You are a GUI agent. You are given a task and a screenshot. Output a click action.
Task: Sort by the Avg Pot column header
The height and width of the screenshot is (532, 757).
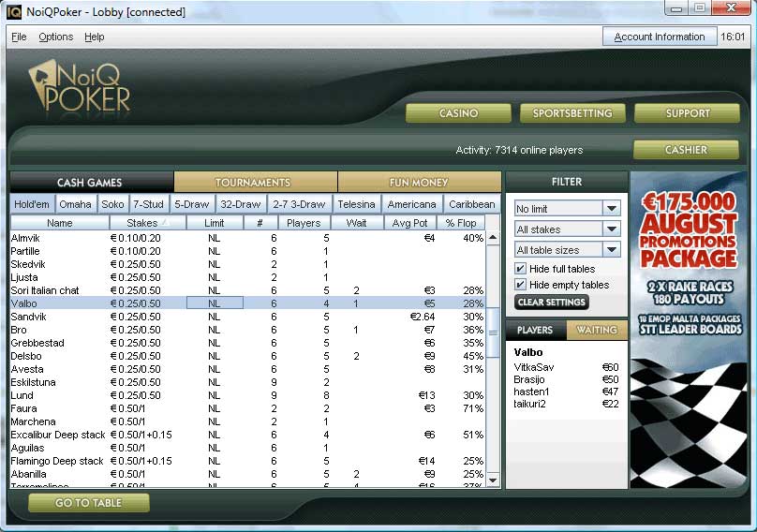click(409, 223)
